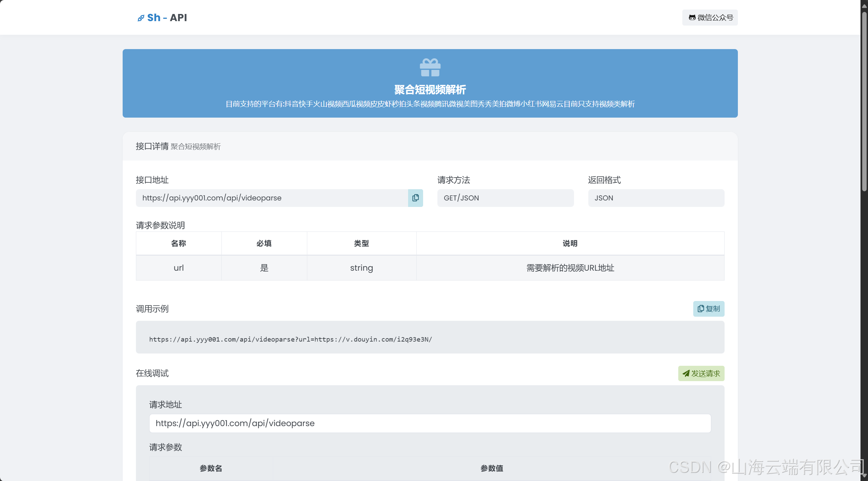The width and height of the screenshot is (868, 481).
Task: Open the 微信公众号 button
Action: [710, 17]
